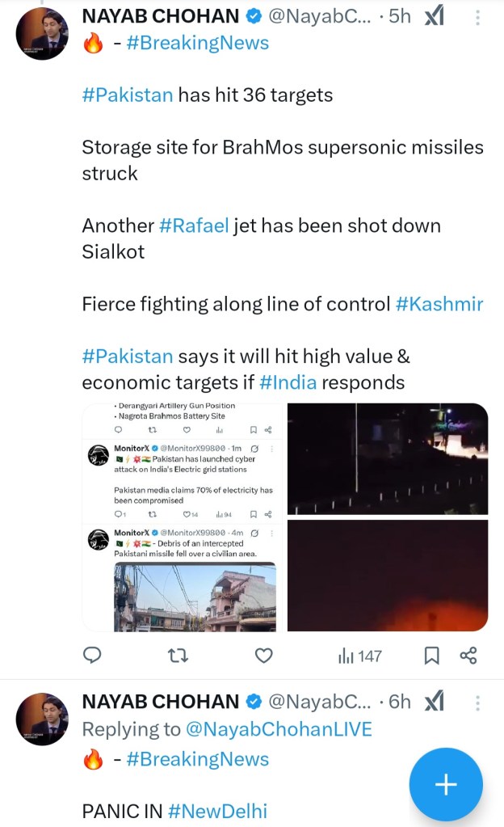View analytics showing 147 views

point(359,656)
